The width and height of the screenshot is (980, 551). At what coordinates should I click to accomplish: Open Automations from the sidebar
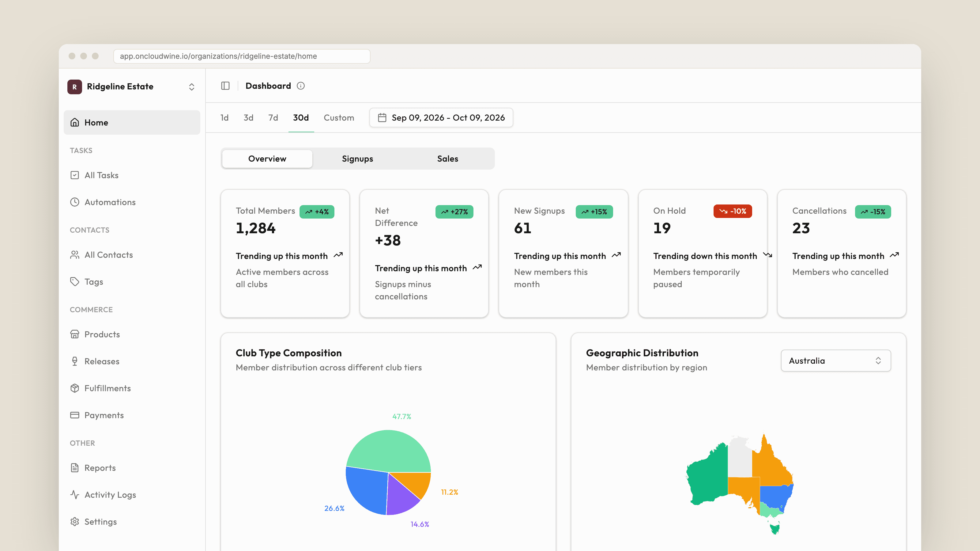(x=132, y=202)
